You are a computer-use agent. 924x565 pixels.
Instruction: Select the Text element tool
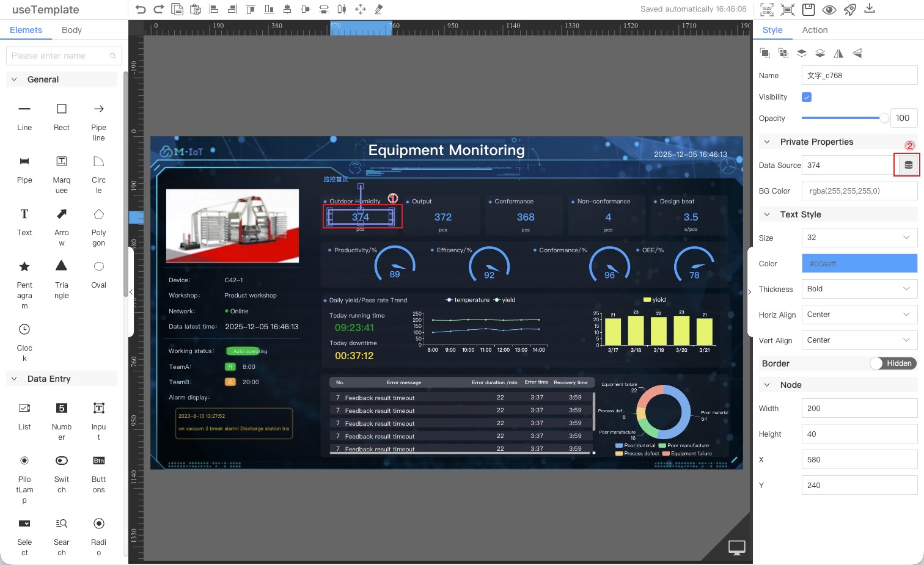click(x=24, y=219)
